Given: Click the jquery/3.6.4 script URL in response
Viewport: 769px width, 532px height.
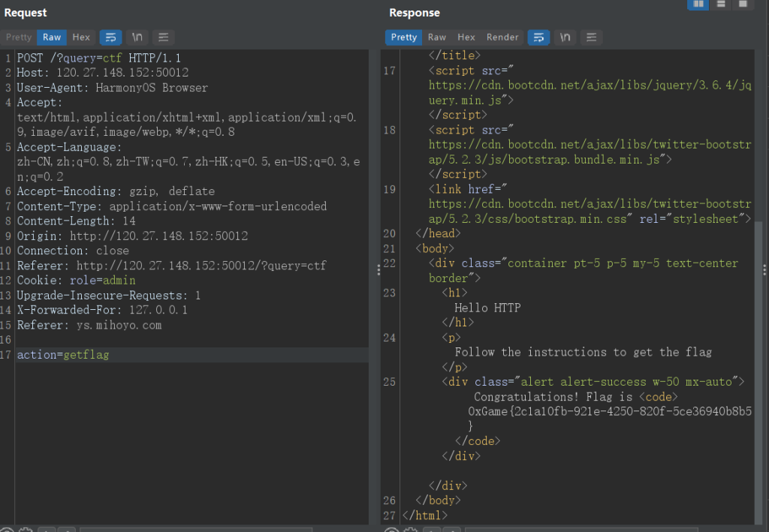Looking at the screenshot, I should (590, 92).
